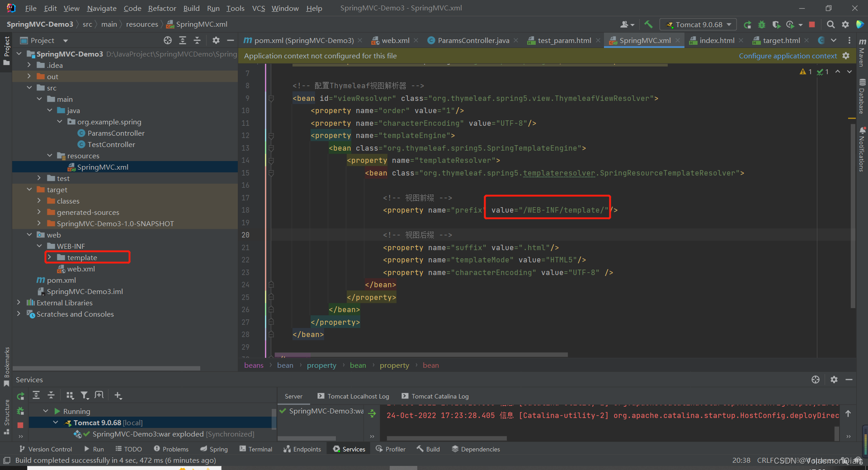This screenshot has width=868, height=470.
Task: Rerun service with green arrow in Services
Action: 20,396
